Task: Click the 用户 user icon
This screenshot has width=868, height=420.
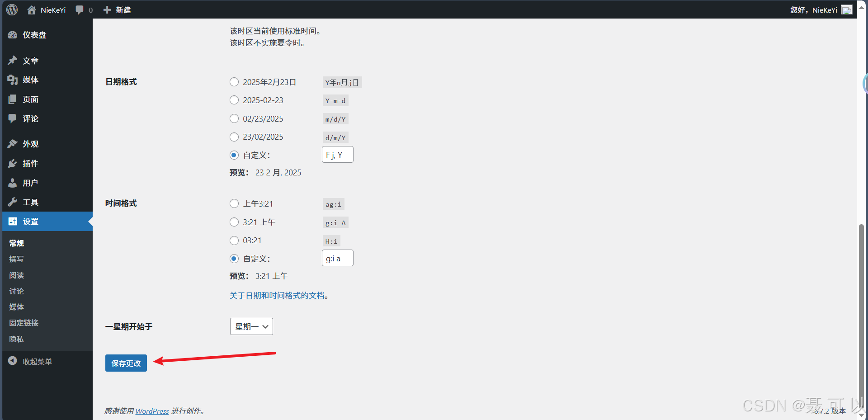Action: pyautogui.click(x=13, y=183)
